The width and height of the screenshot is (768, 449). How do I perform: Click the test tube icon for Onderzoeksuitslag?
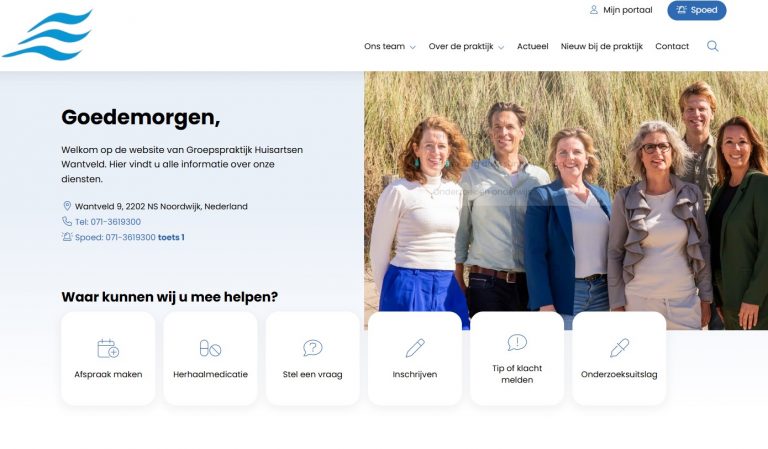pos(619,348)
